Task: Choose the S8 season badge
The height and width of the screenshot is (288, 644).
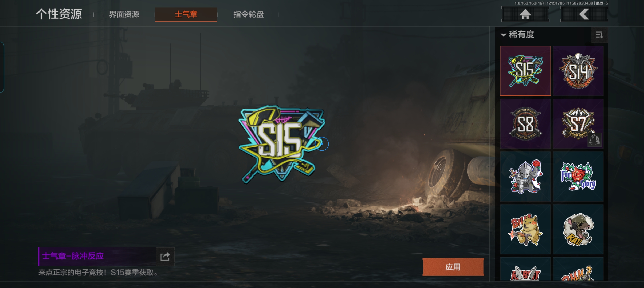Action: [525, 124]
